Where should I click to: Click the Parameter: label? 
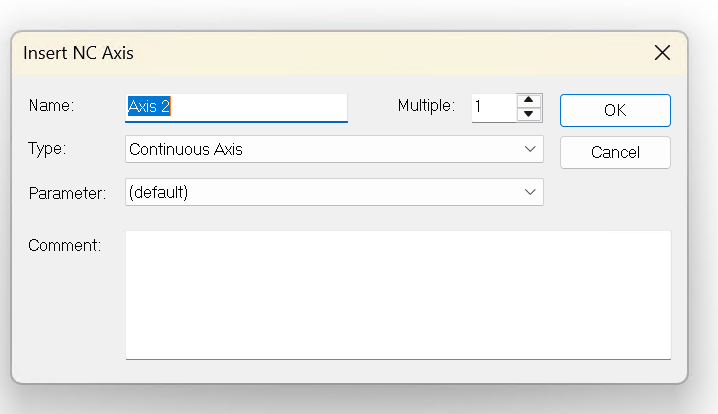66,193
